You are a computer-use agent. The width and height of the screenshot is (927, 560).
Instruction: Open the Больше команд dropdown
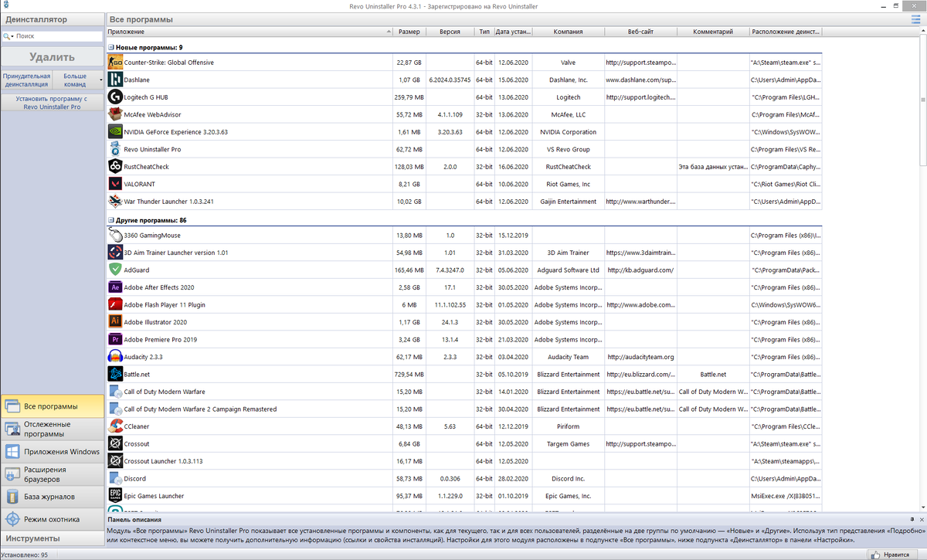[78, 80]
